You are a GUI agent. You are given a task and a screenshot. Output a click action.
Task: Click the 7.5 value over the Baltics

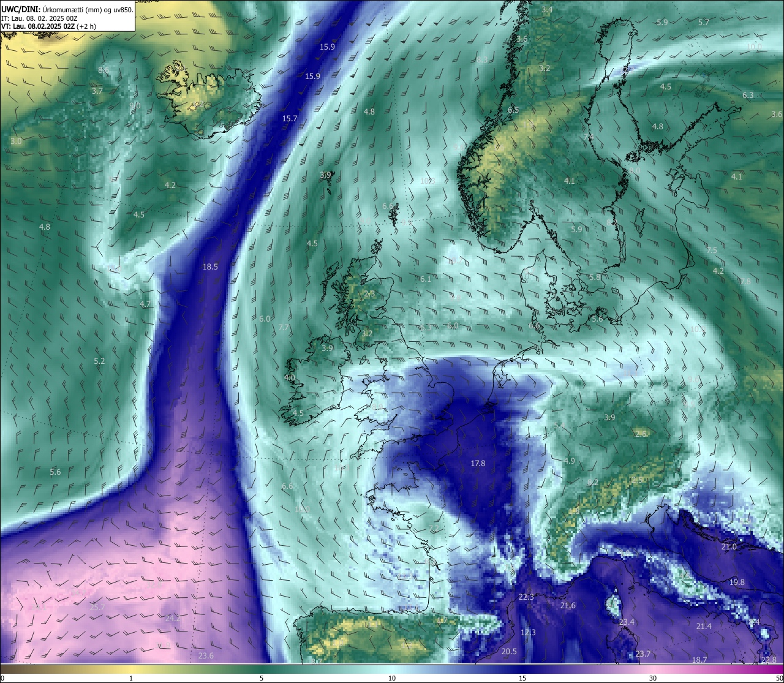point(711,250)
